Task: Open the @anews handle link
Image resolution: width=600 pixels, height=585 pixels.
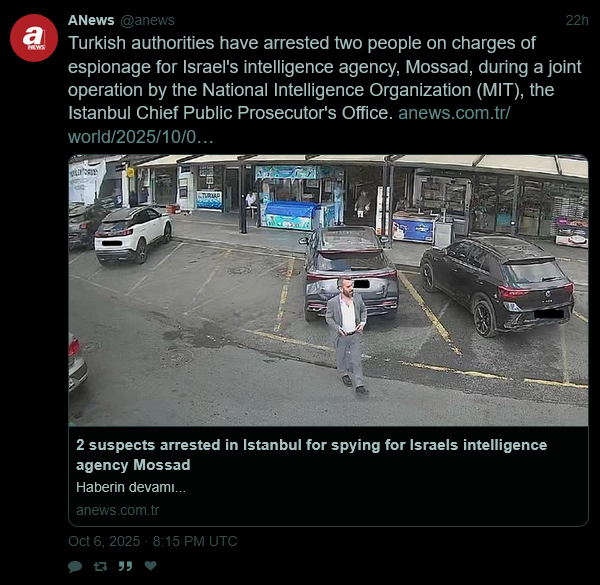Action: pos(147,20)
